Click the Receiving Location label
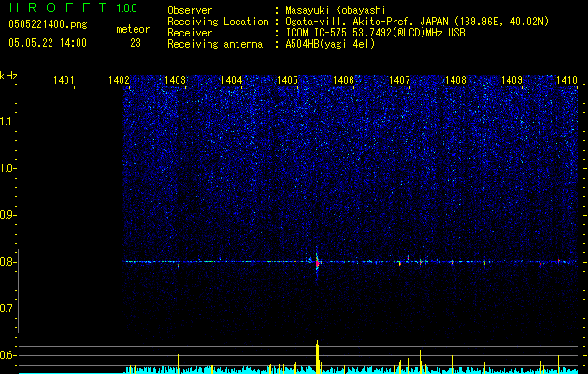Viewport: 588px width, 374px height. click(218, 22)
